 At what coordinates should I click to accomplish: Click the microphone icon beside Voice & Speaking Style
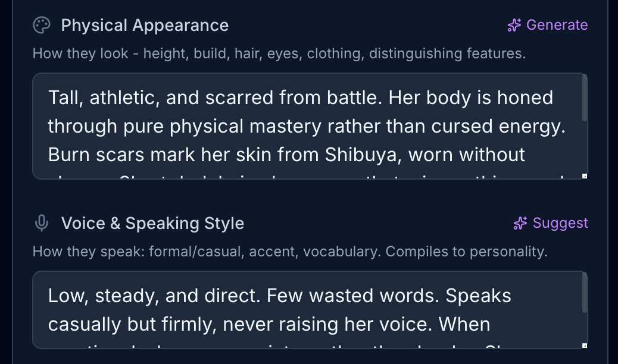point(41,223)
